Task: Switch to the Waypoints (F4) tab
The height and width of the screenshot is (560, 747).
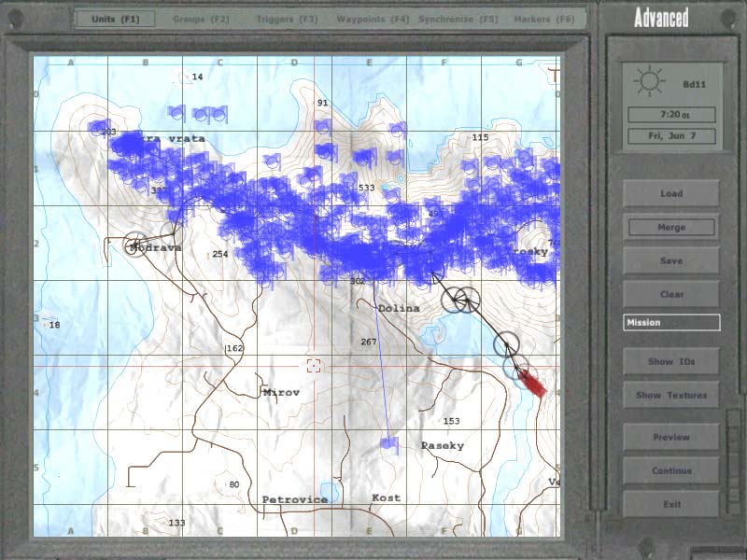Action: coord(374,19)
